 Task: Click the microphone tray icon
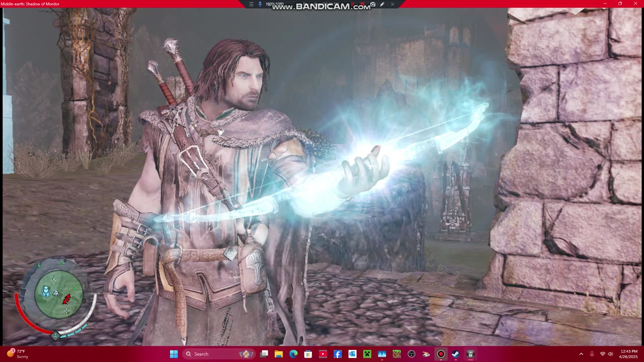point(592,354)
